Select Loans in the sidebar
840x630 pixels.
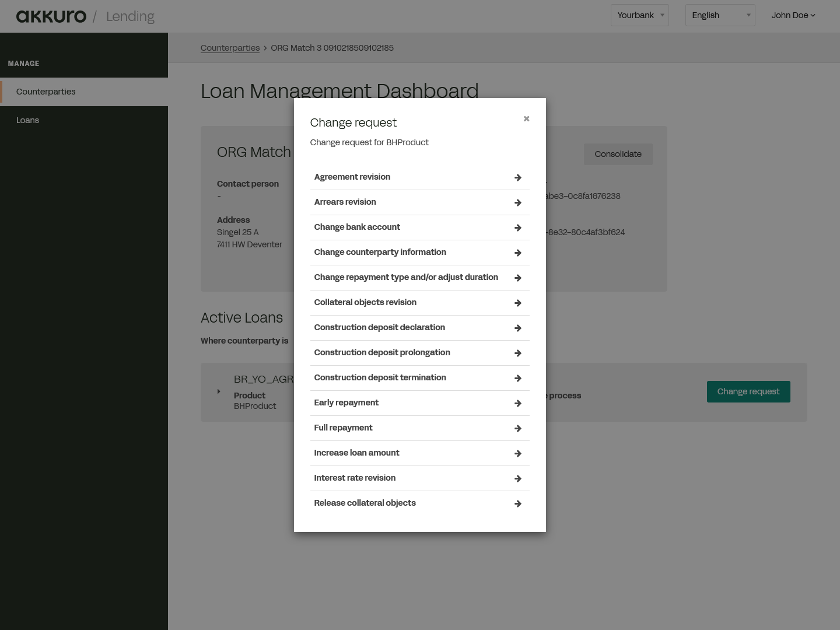(27, 120)
